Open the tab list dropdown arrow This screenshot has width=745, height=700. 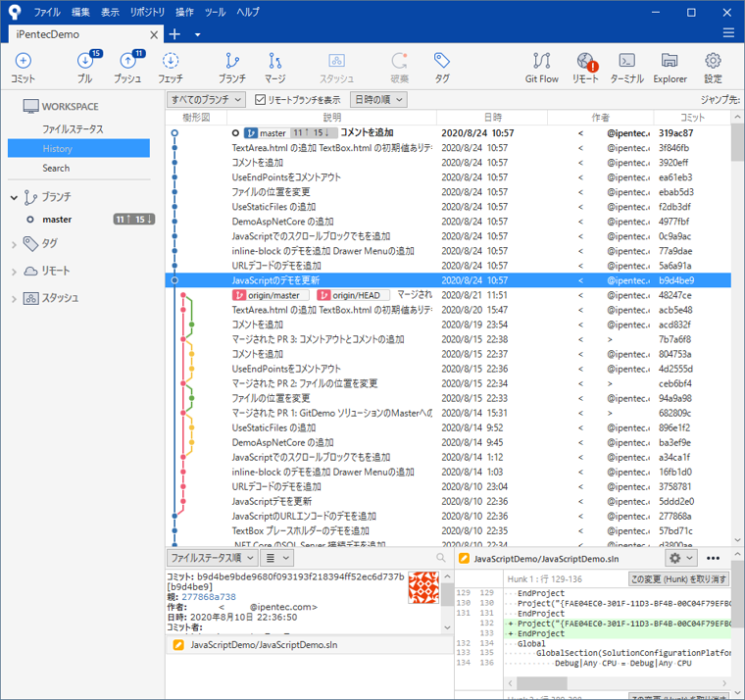pyautogui.click(x=198, y=34)
